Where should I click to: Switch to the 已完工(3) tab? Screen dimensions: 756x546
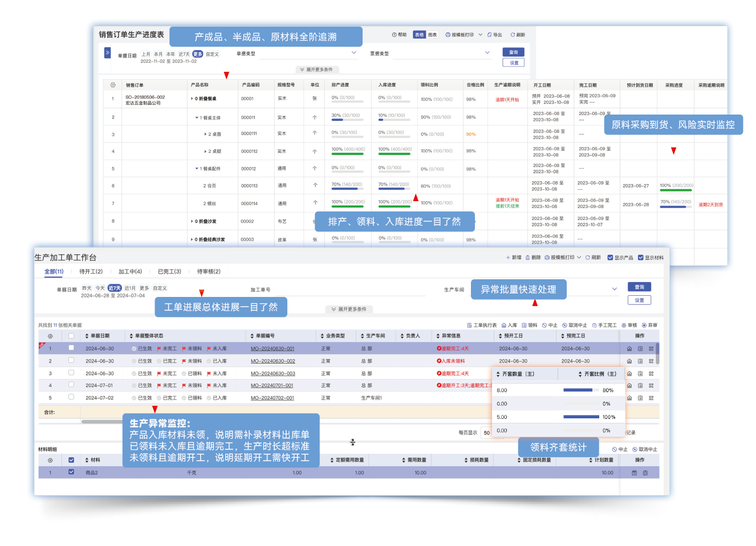169,271
